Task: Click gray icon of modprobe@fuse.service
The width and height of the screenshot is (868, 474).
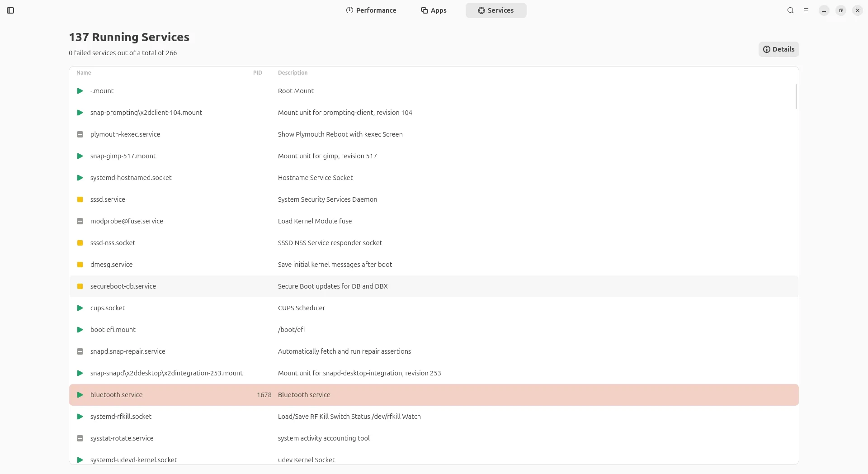Action: click(80, 221)
